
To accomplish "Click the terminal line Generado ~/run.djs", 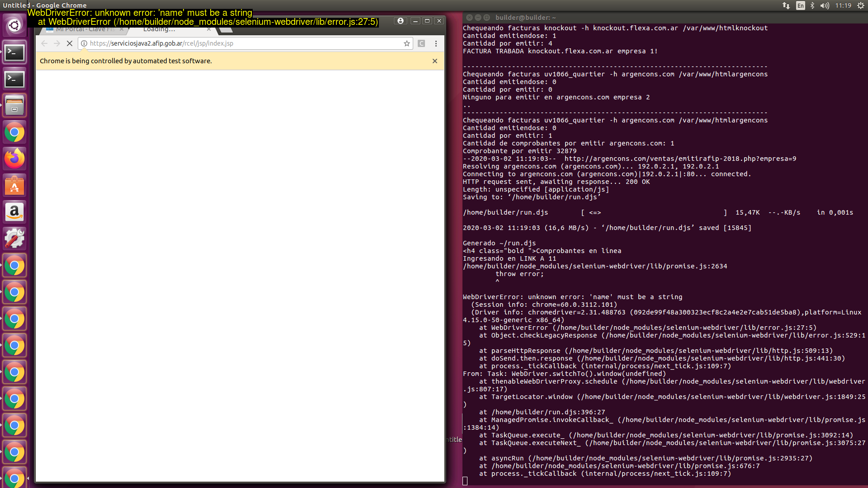I will [x=499, y=243].
